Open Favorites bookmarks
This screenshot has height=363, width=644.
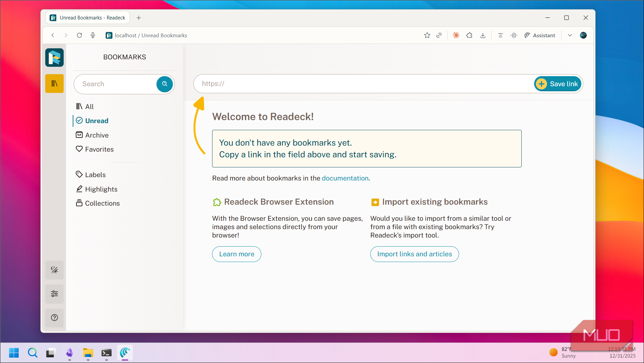pyautogui.click(x=95, y=149)
